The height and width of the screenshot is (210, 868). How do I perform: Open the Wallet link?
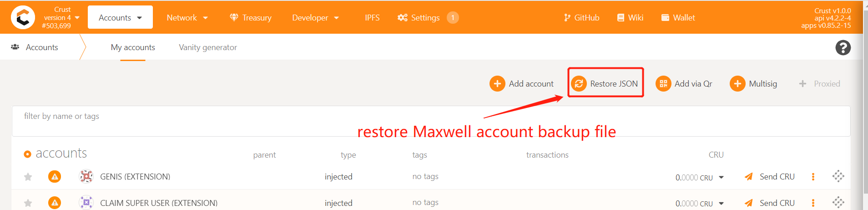tap(678, 17)
